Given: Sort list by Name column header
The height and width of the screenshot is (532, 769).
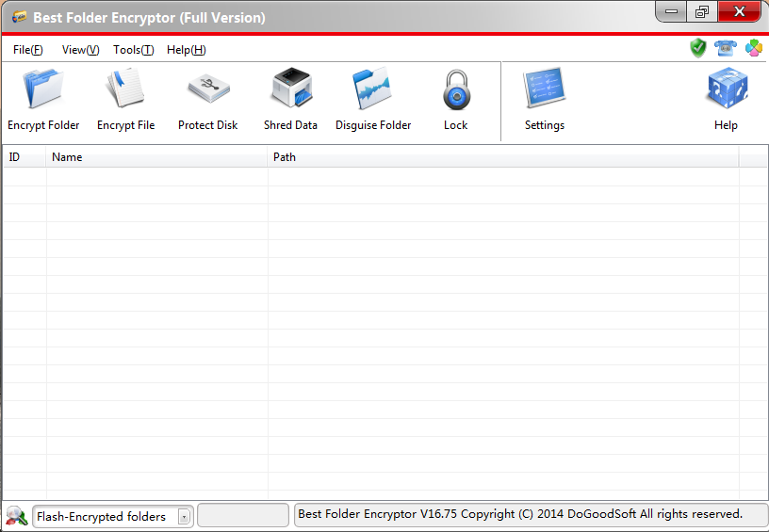Looking at the screenshot, I should [157, 157].
